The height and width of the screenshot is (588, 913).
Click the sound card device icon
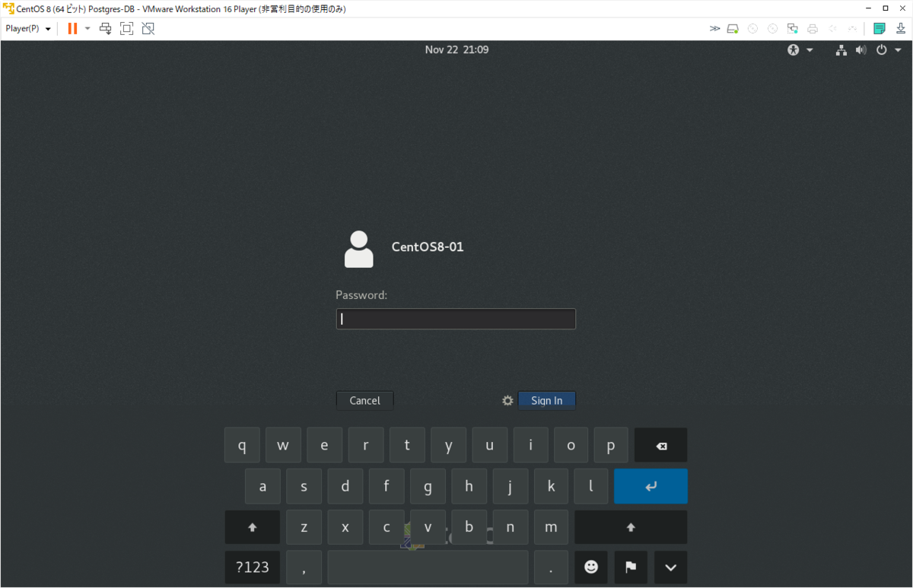pos(832,29)
